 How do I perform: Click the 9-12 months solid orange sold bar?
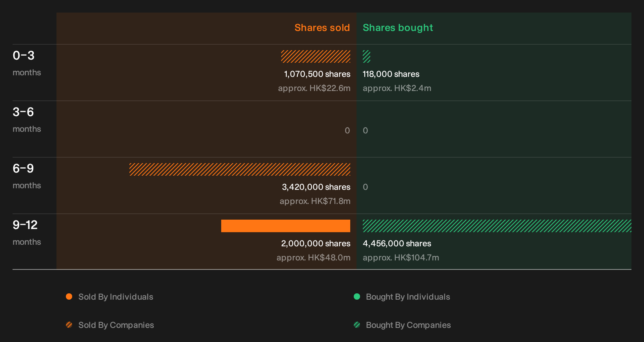coord(286,226)
